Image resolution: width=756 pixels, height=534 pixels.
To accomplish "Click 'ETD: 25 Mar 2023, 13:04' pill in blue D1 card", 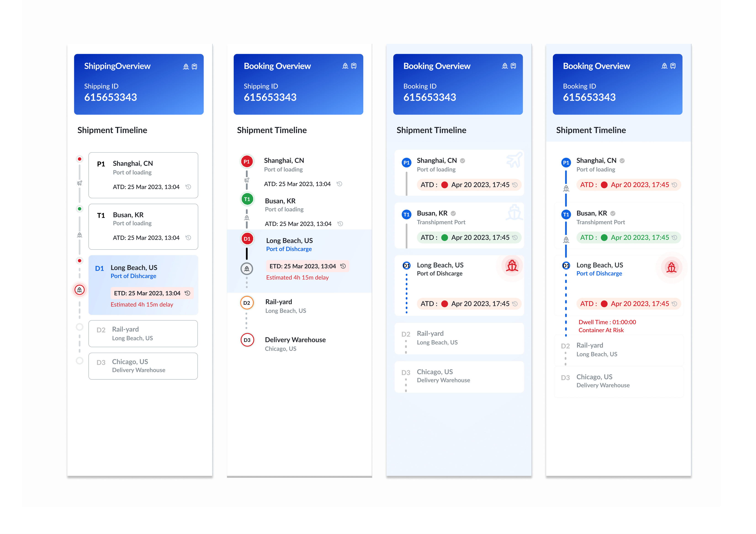I will tap(152, 293).
